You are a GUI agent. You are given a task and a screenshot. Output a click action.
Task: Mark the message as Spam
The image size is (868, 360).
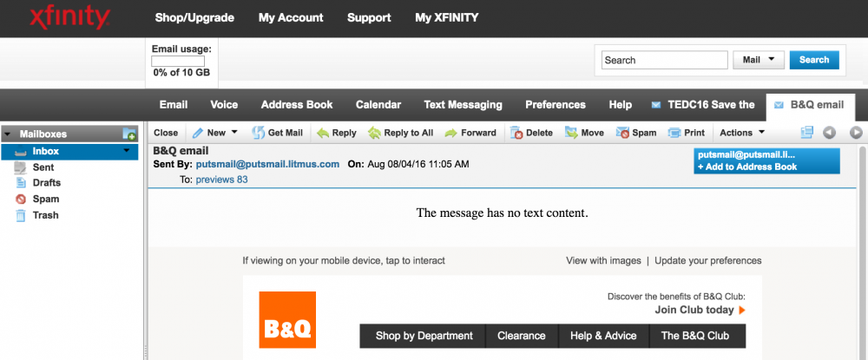pos(636,133)
